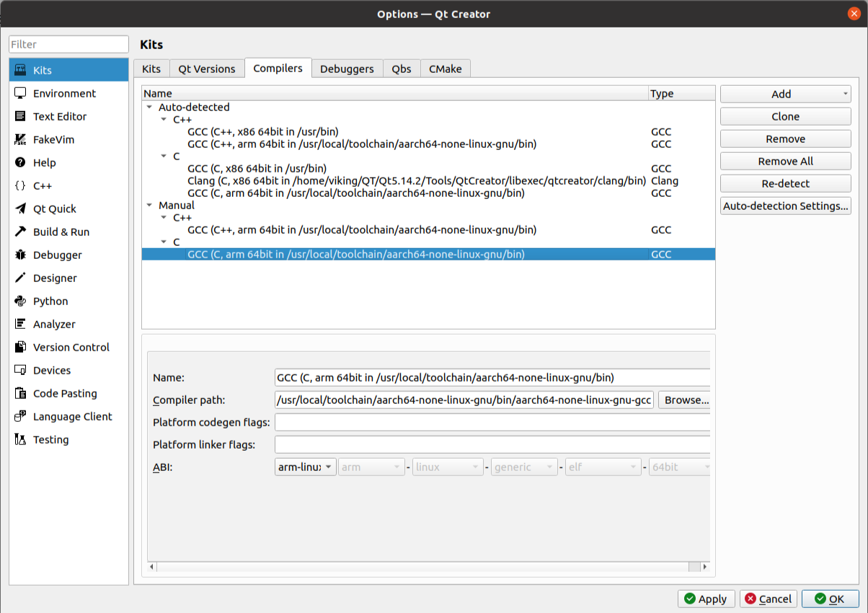Open the Testing flask icon

click(x=20, y=439)
